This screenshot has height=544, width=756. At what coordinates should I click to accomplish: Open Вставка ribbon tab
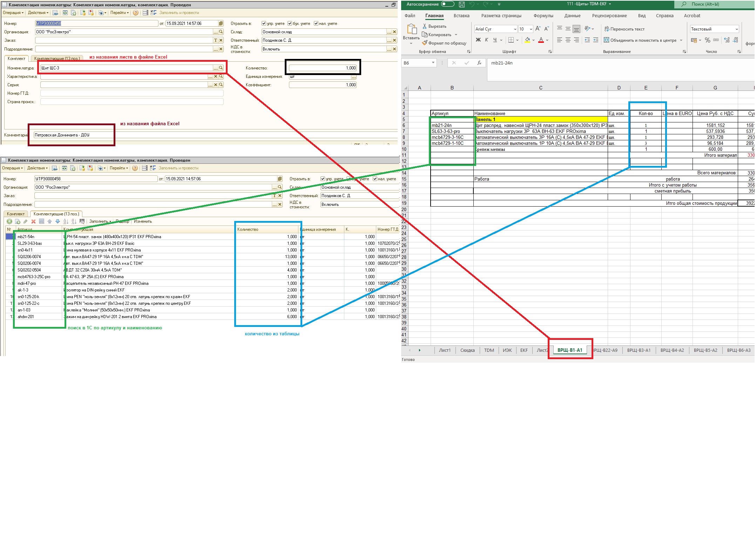(x=461, y=16)
